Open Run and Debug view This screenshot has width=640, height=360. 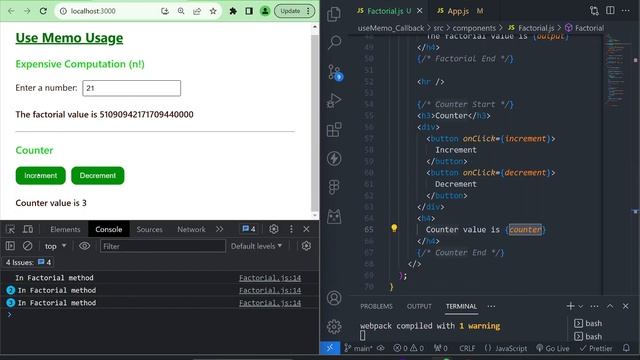point(334,100)
